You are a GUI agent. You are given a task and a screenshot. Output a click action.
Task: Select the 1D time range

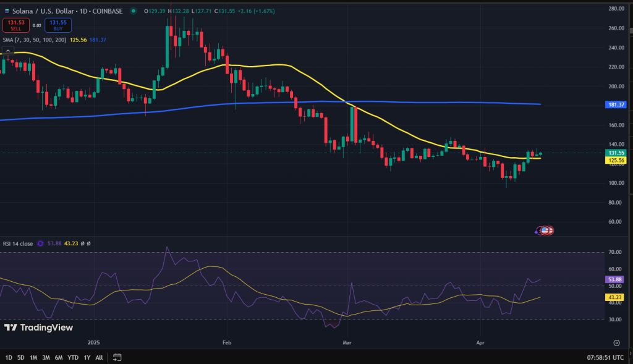click(9, 358)
